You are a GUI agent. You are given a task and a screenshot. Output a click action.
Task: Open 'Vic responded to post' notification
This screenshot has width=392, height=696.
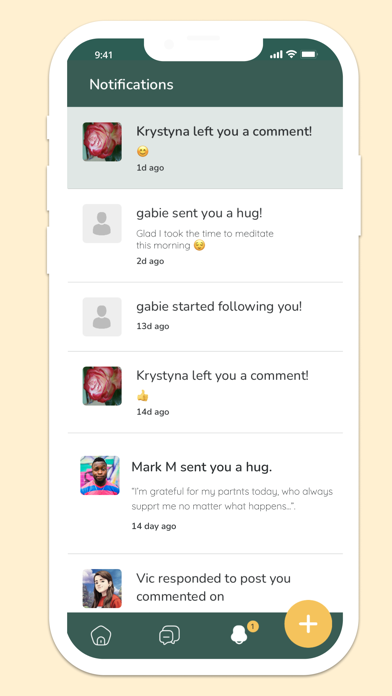205,583
